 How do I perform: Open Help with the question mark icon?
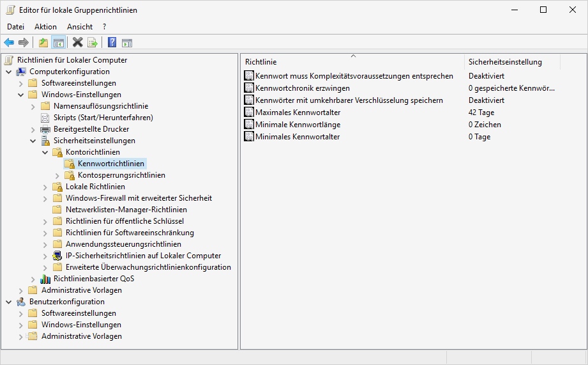112,43
